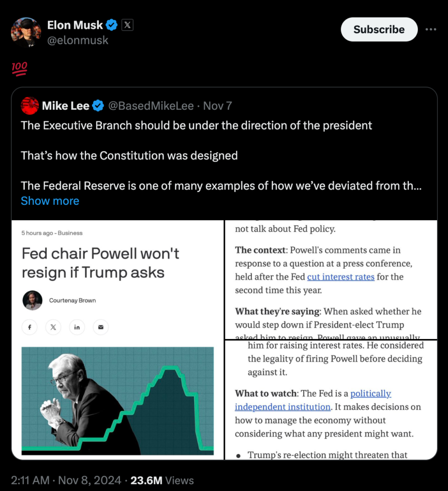Click the Facebook share icon on the article
The height and width of the screenshot is (491, 448).
click(x=29, y=327)
